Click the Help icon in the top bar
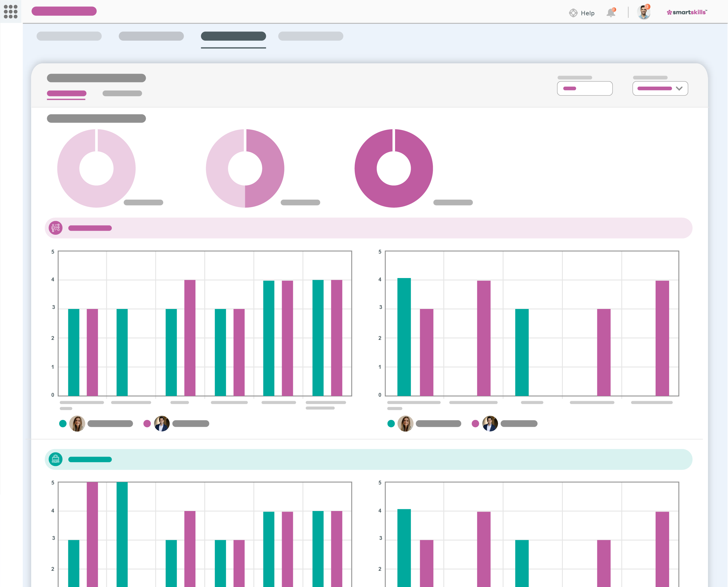Image resolution: width=728 pixels, height=587 pixels. (573, 13)
